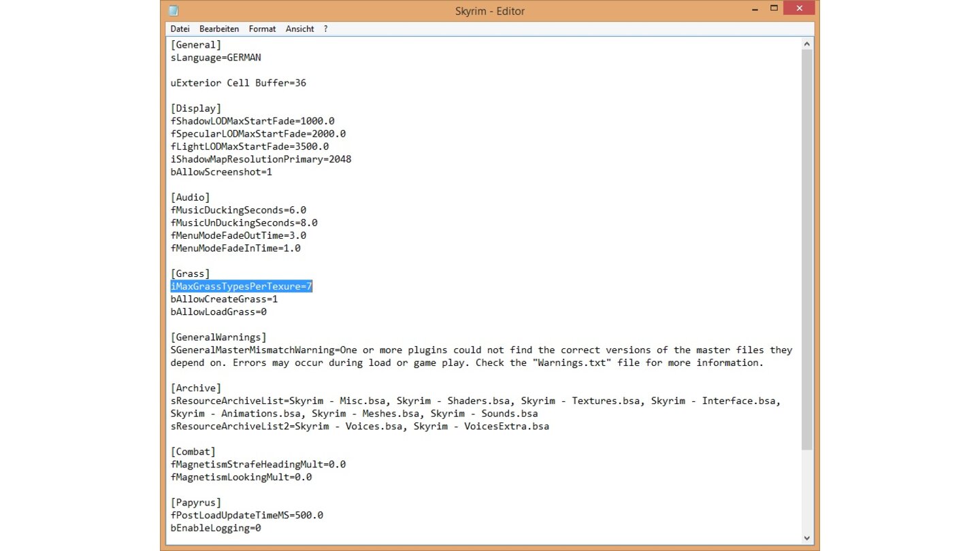The height and width of the screenshot is (551, 980).
Task: Click the [Papyrus] section header
Action: [x=196, y=503]
